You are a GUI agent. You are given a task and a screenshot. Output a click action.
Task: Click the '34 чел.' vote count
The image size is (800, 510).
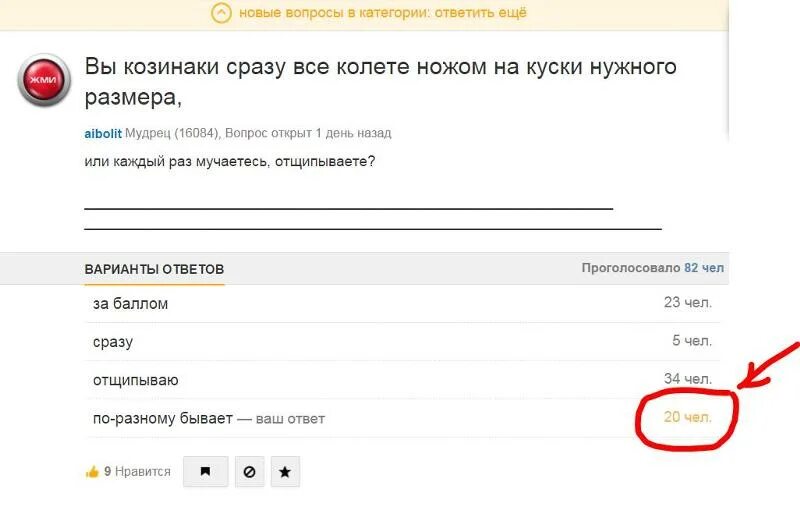click(x=688, y=379)
